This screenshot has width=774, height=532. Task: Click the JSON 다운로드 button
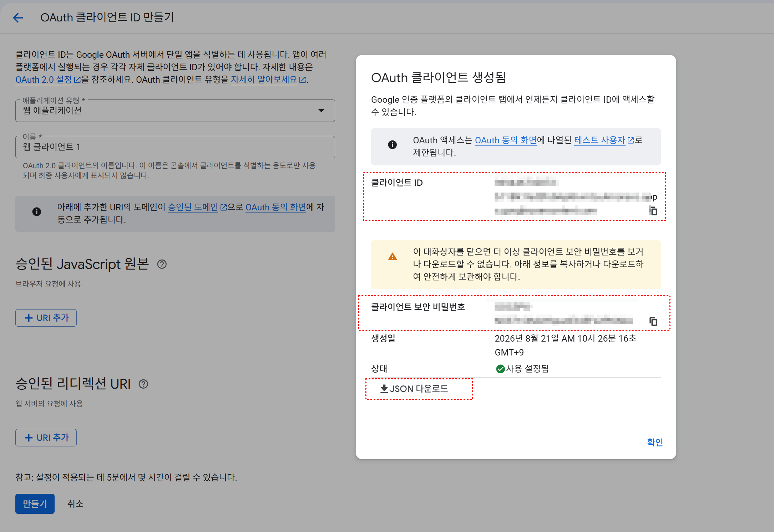pos(414,389)
